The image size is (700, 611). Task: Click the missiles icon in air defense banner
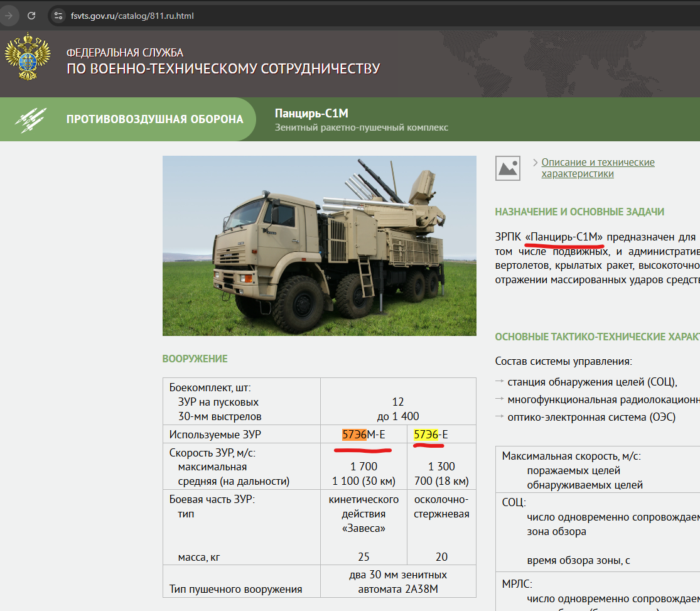pos(30,120)
